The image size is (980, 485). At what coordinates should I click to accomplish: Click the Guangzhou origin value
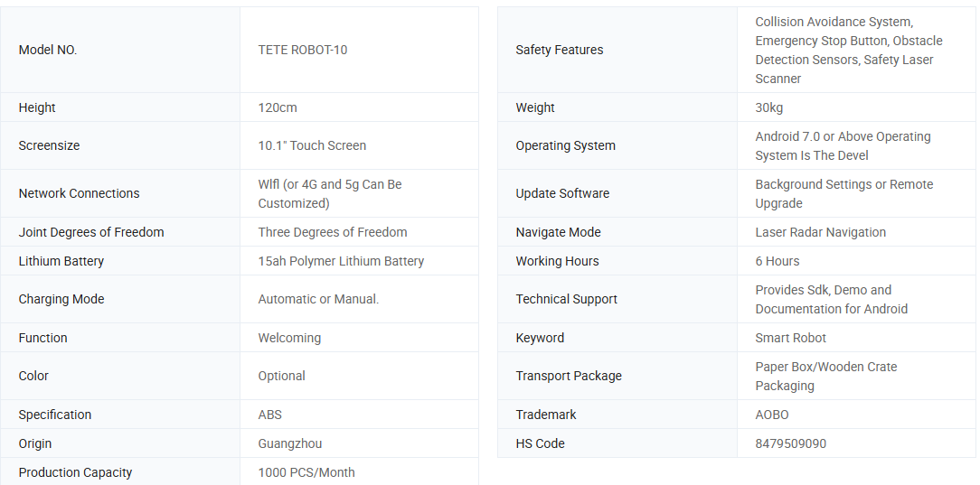click(x=290, y=443)
